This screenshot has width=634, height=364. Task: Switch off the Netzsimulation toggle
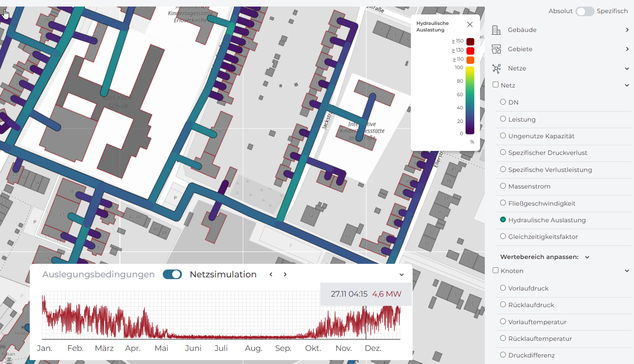click(x=172, y=274)
